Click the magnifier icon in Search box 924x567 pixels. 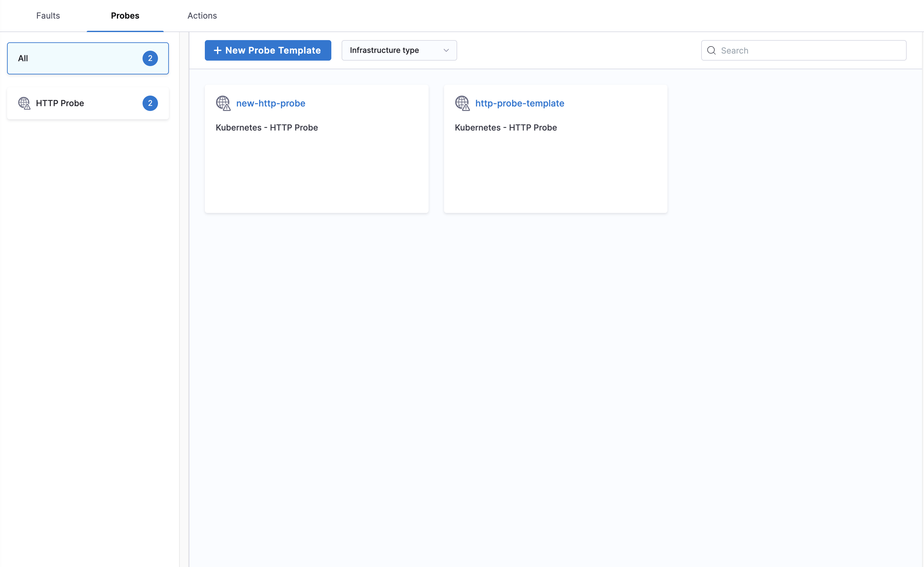pos(711,51)
